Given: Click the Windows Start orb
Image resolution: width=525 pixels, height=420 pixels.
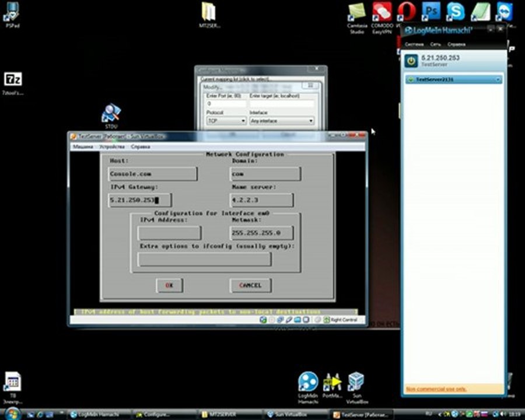Looking at the screenshot, I should pos(12,414).
